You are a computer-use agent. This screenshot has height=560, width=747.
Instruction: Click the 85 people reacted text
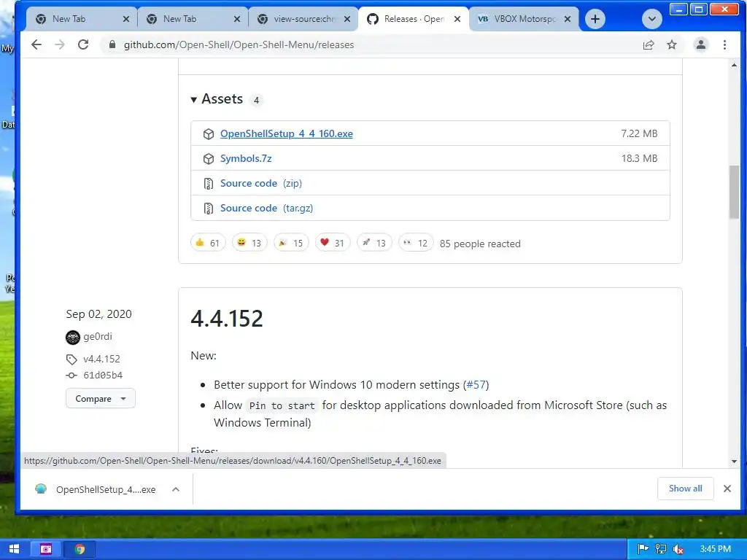point(480,244)
